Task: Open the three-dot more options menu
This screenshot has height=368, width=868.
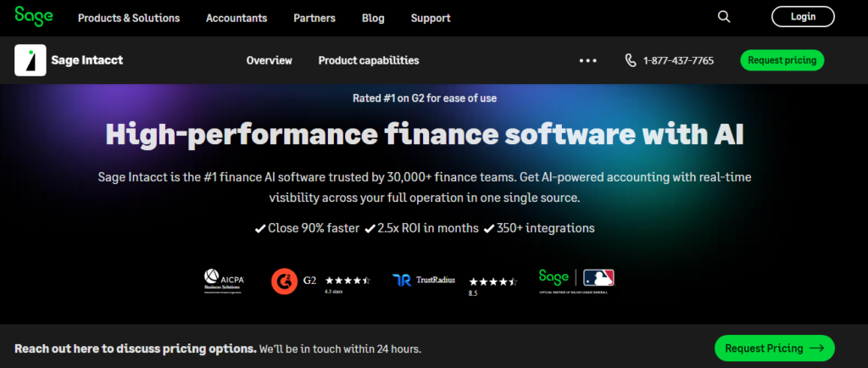Action: [x=588, y=60]
